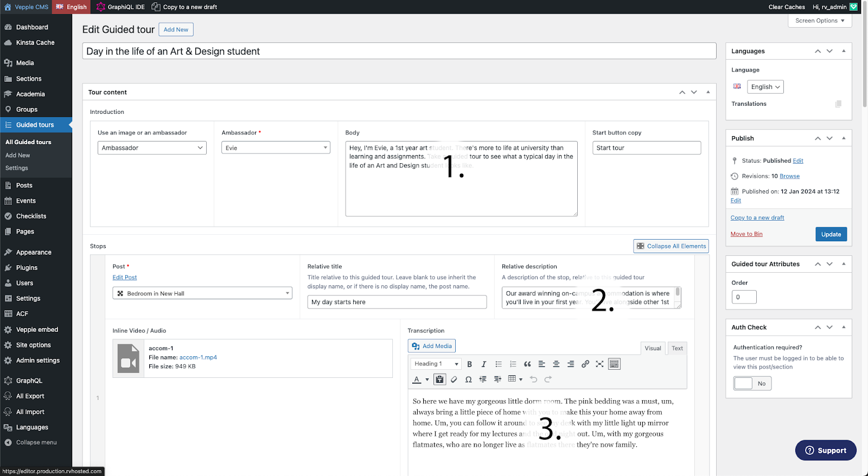Click the Add New button beside the heading
The image size is (868, 476).
pyautogui.click(x=176, y=29)
